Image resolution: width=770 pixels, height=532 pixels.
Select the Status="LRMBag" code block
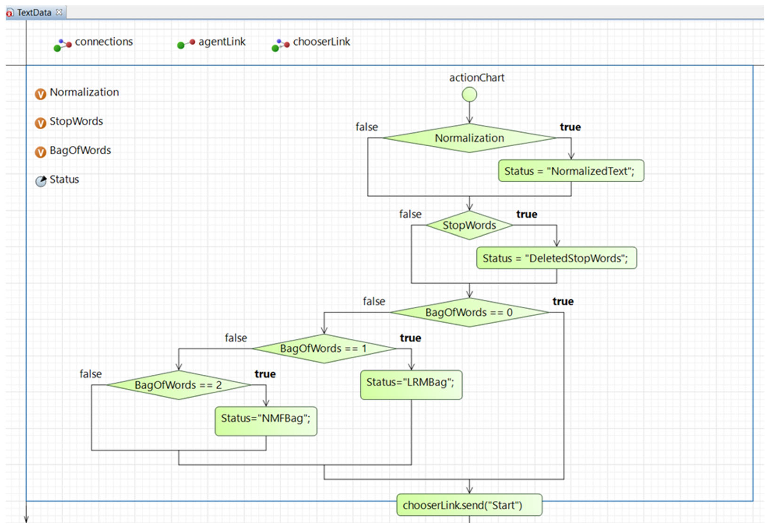pos(411,384)
